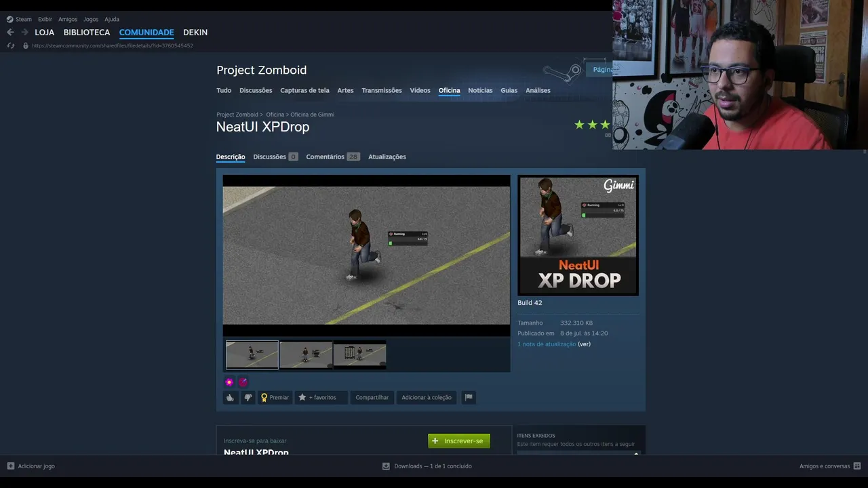Image resolution: width=868 pixels, height=488 pixels.
Task: Switch to the Atualizações tab
Action: 387,157
